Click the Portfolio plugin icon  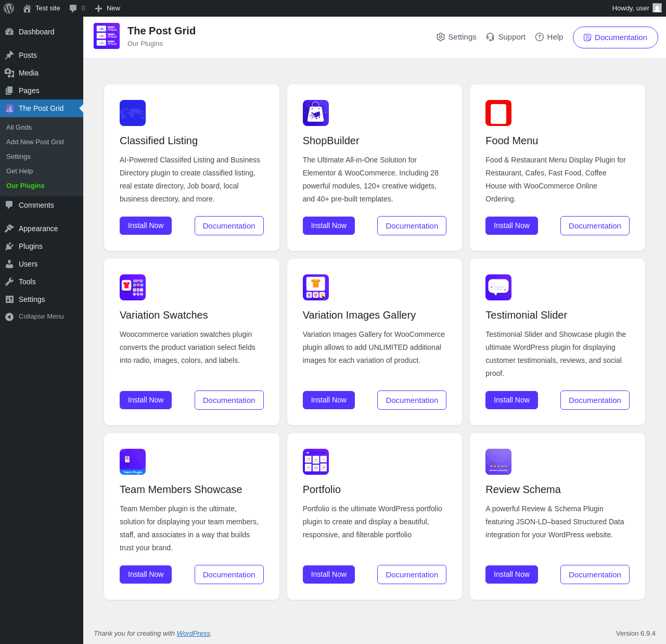[x=316, y=462]
